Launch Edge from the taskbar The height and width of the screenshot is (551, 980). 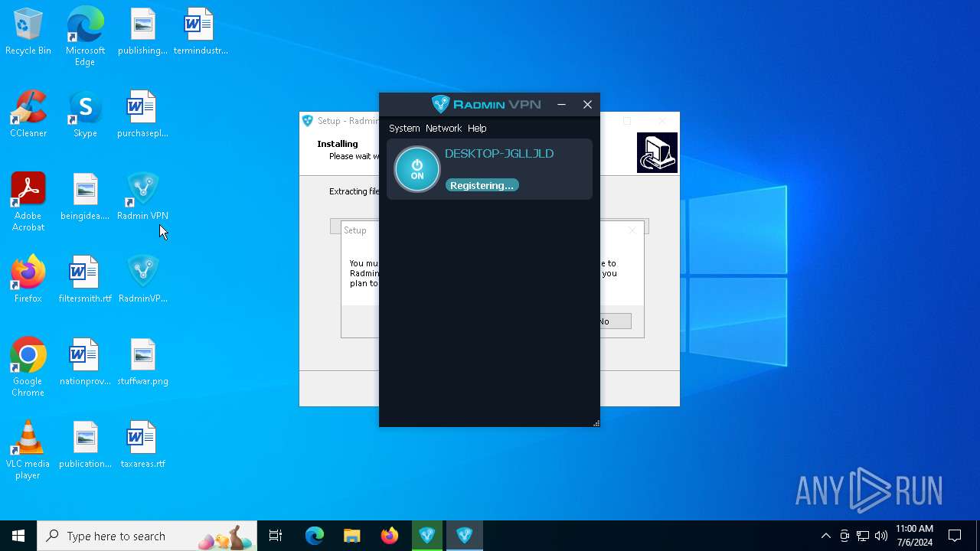click(x=315, y=536)
